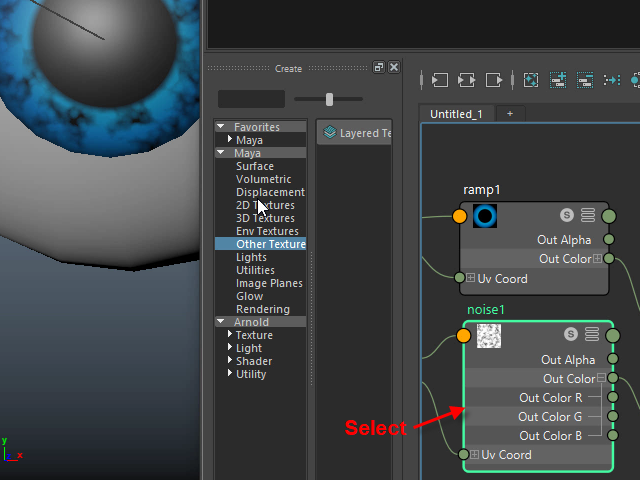Click the ramp1 node texture swatch
640x480 pixels.
485,215
